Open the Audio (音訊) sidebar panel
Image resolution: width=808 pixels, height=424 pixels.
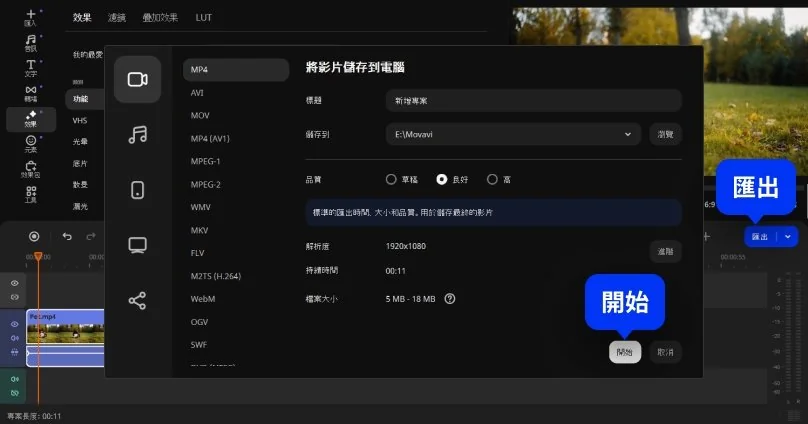point(30,43)
